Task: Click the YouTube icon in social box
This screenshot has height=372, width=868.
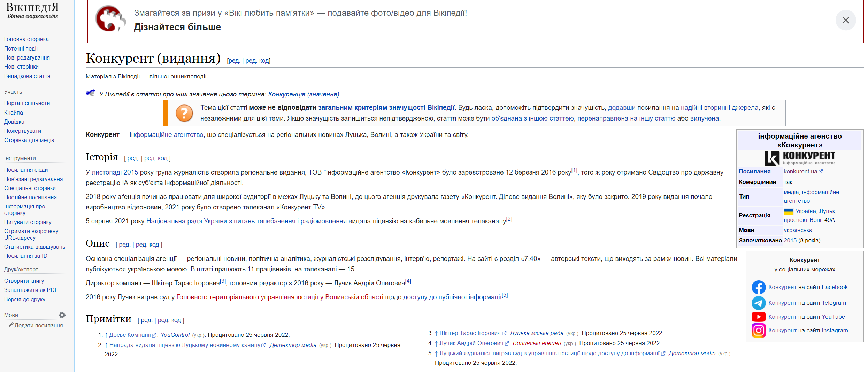Action: pos(758,317)
